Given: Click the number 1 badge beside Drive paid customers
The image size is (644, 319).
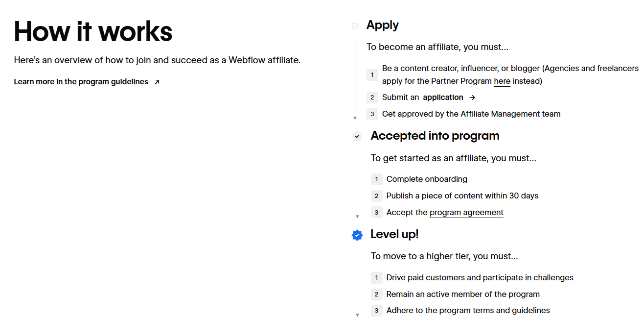Looking at the screenshot, I should [376, 277].
